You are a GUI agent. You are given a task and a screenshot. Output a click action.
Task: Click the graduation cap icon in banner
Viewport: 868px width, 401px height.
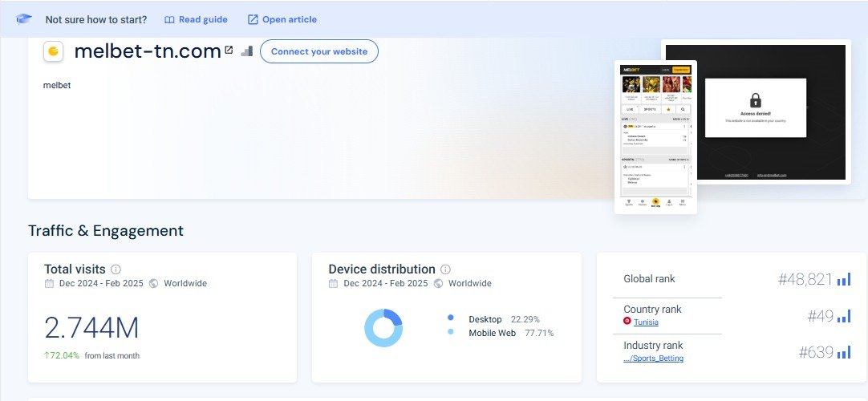[x=24, y=19]
